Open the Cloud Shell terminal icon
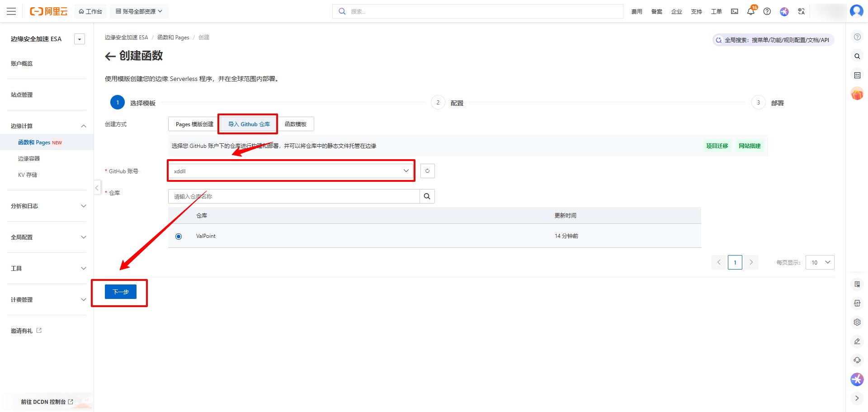The height and width of the screenshot is (412, 868). tap(735, 11)
